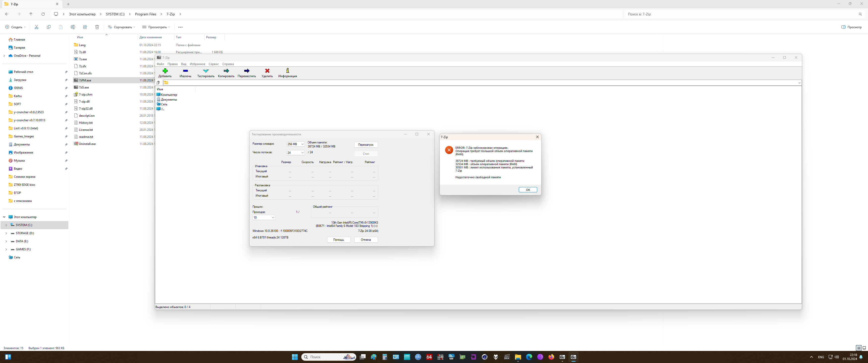Open Firefox from the Windows taskbar

pyautogui.click(x=551, y=357)
